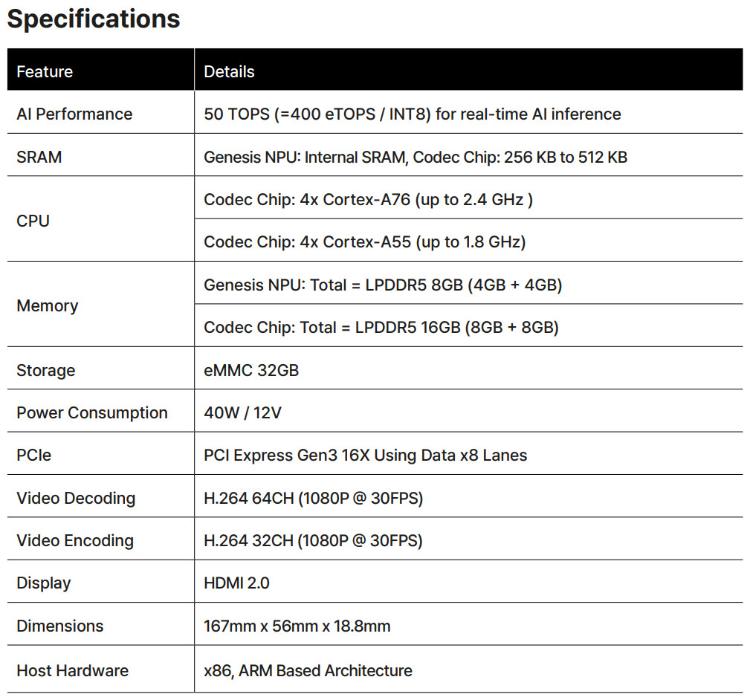Click the Details column header
The width and height of the screenshot is (750, 700).
click(229, 72)
